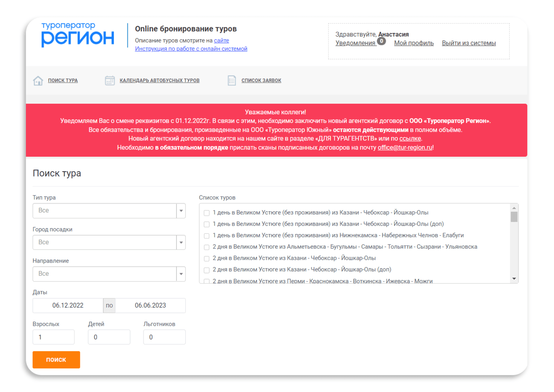This screenshot has height=392, width=554.
Task: Click the Взрослых count field
Action: 54,337
